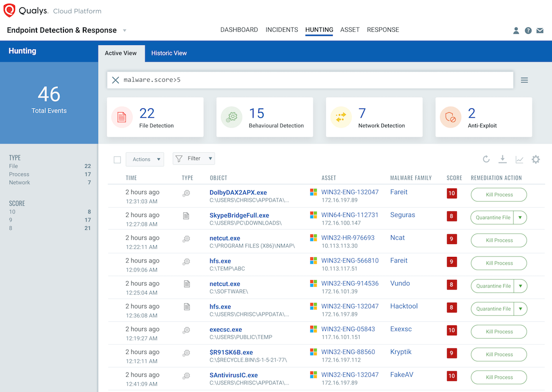This screenshot has width=552, height=392.
Task: Click Windows icon beside WIN32-ENG-566810
Action: [x=313, y=261]
